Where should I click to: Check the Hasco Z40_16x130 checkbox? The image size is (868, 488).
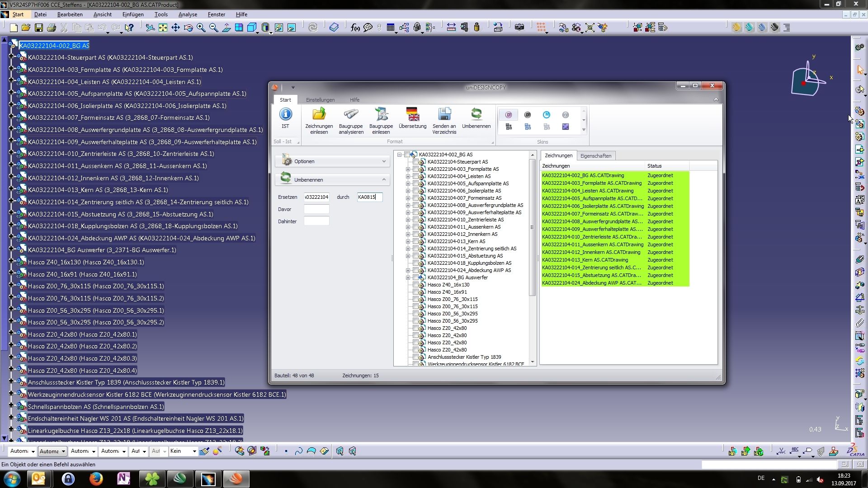(x=415, y=285)
